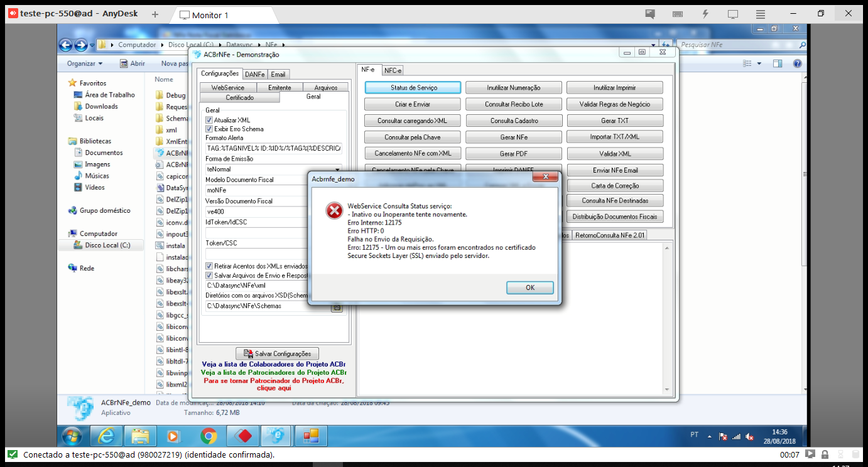868x467 pixels.
Task: Click the Status de Serviço button
Action: (x=413, y=87)
